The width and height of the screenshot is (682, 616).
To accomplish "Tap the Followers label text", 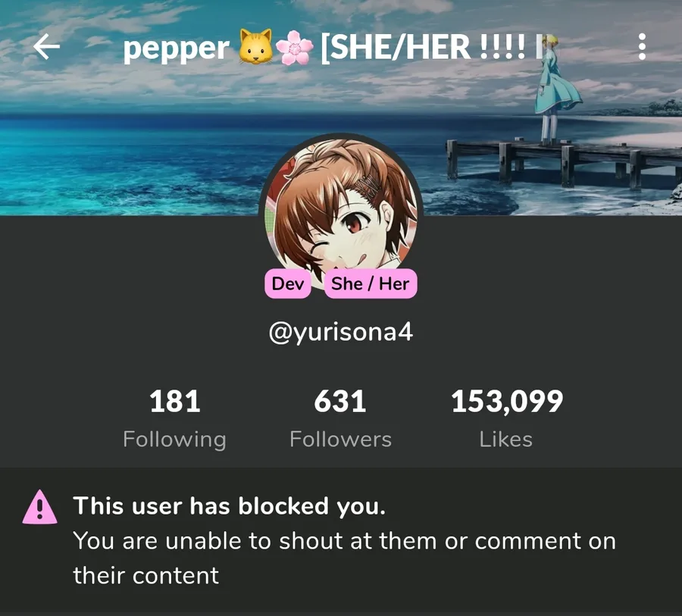I will coord(340,439).
